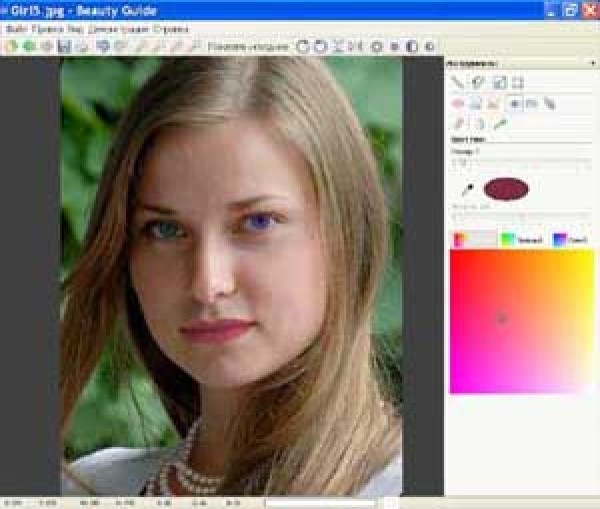Click the dark red oval color swatch
The width and height of the screenshot is (600, 509).
(x=506, y=189)
